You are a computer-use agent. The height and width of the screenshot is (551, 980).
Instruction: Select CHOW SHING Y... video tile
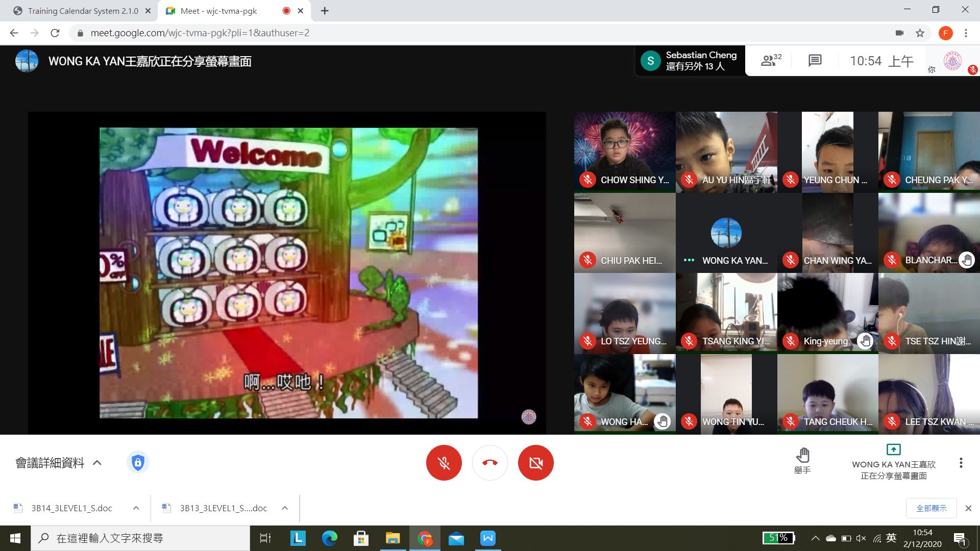[625, 152]
